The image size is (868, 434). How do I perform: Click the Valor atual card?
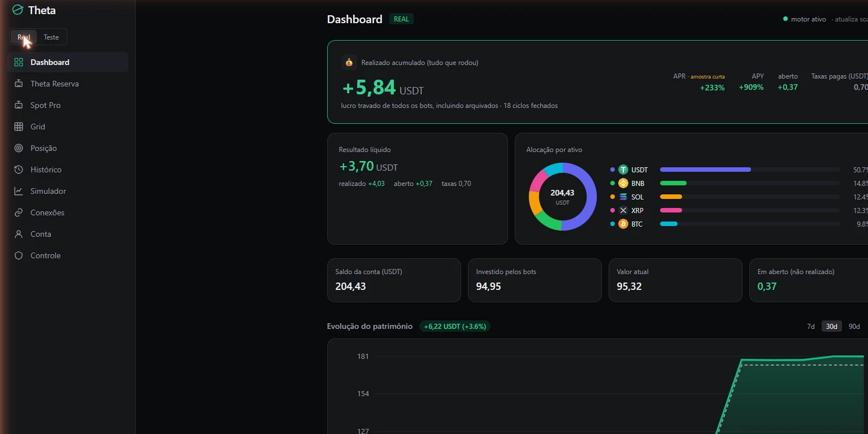(x=675, y=280)
